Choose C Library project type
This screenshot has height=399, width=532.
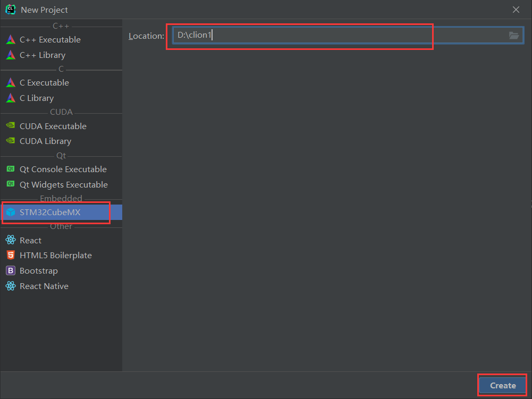62,98
